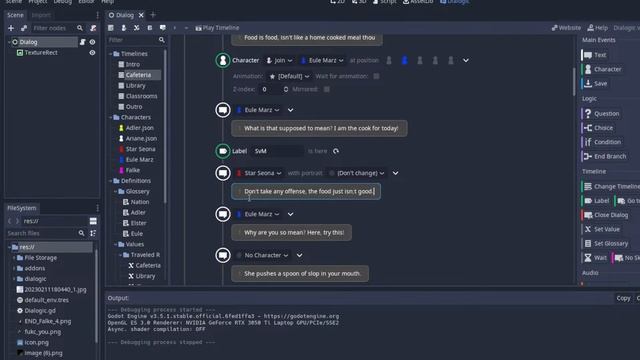Screen dimensions: 640x360
Task: Click the SvM label name field
Action: (277, 151)
